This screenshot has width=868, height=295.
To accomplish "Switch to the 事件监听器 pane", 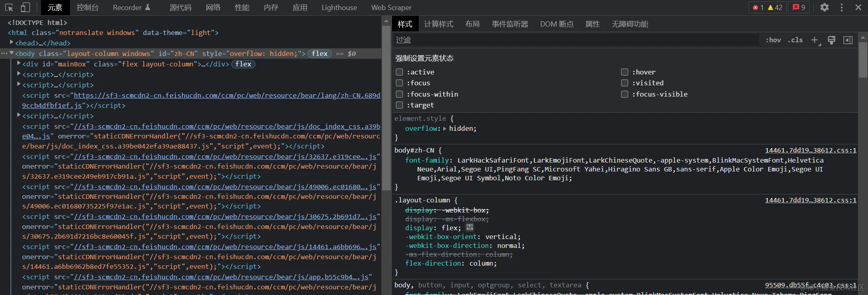I will click(x=510, y=24).
